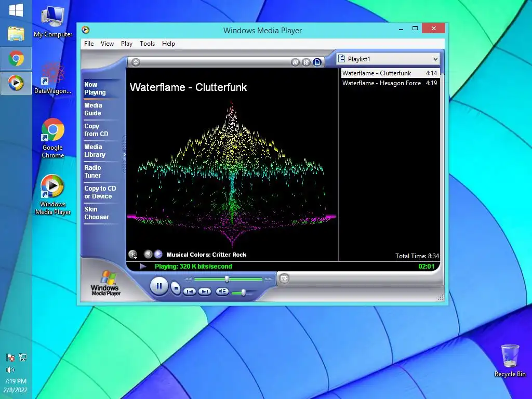This screenshot has width=532, height=399.
Task: Click the Musical Colors: Critter Rock label
Action: (x=206, y=255)
